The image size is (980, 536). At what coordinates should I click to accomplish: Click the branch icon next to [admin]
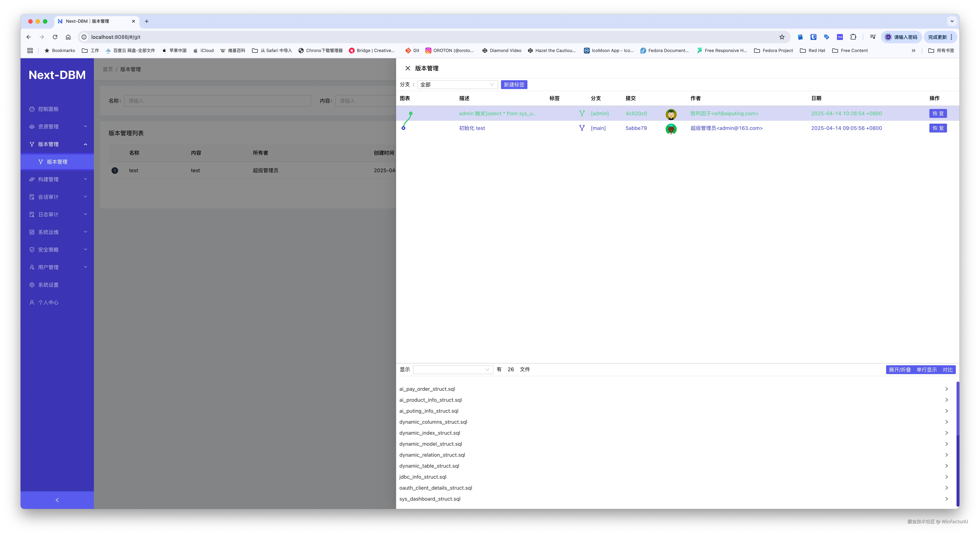point(582,113)
